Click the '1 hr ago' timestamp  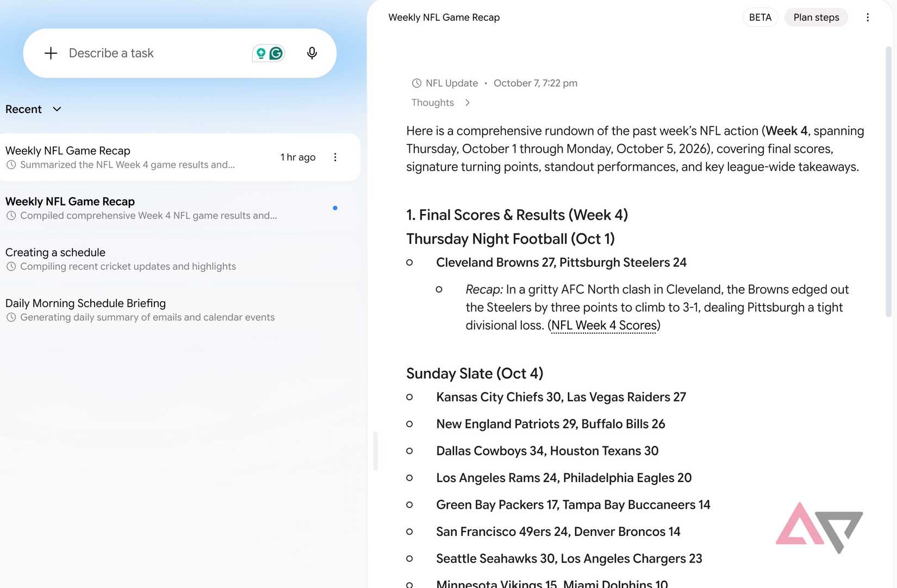click(x=298, y=157)
